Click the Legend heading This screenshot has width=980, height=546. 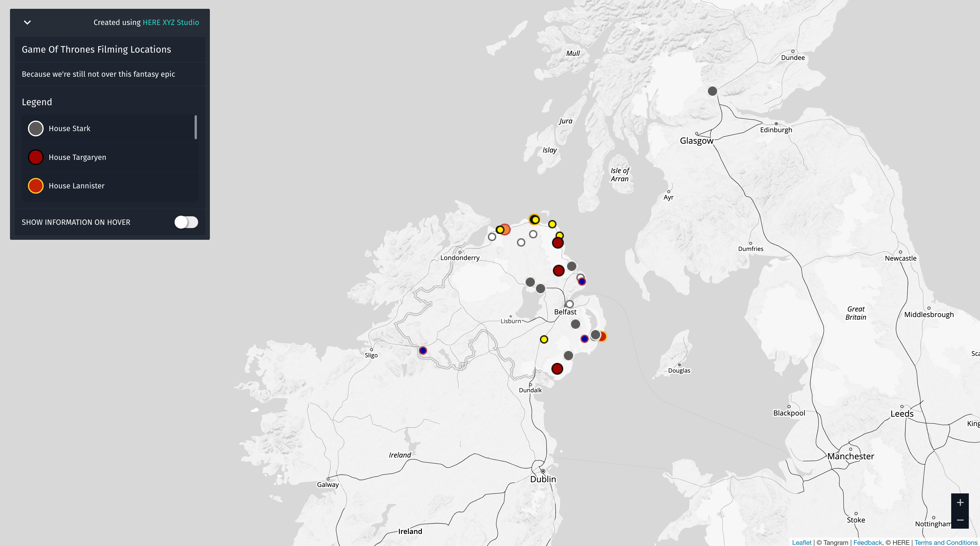[x=37, y=102]
